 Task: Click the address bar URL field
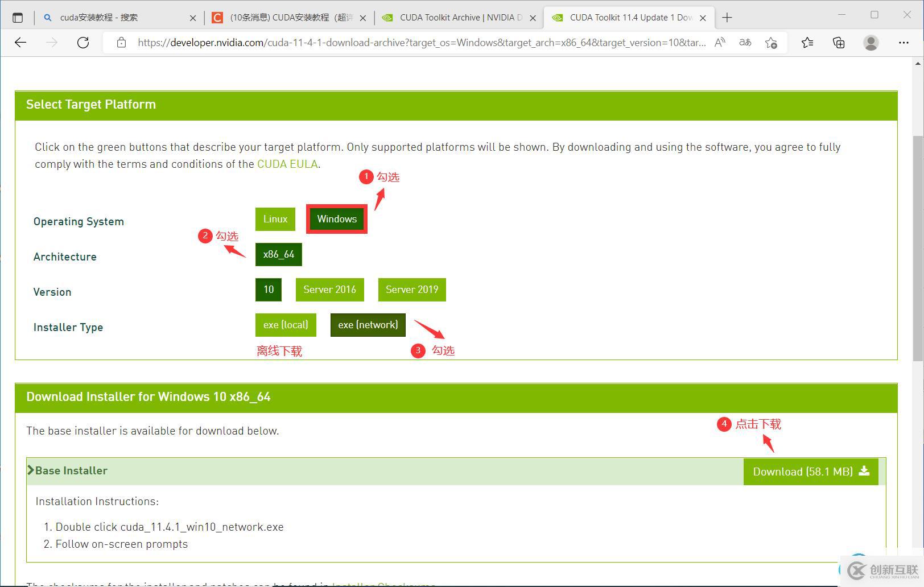[x=421, y=43]
